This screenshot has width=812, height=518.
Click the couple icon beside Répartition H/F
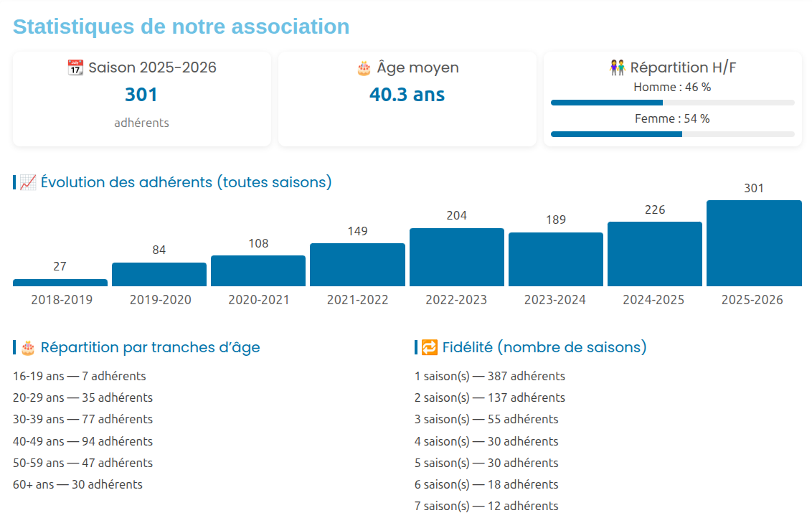tap(617, 68)
